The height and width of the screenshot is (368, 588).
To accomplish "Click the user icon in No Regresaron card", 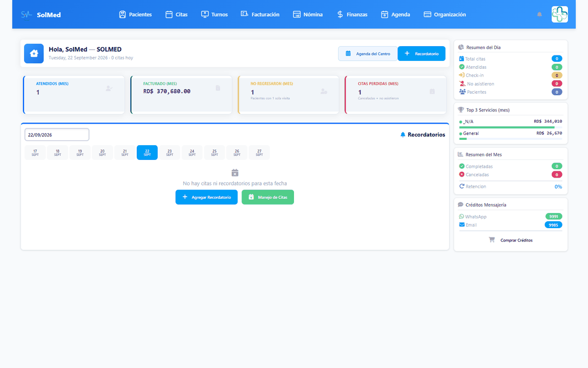I will [x=323, y=91].
